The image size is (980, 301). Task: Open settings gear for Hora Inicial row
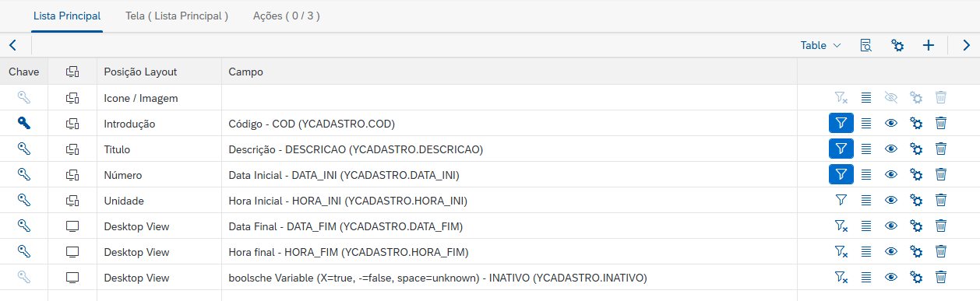click(916, 200)
